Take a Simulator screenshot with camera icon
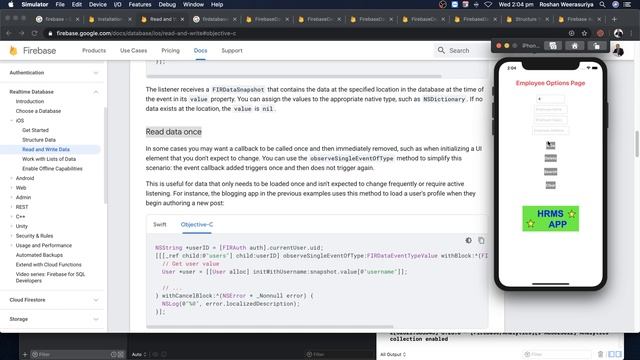Image resolution: width=640 pixels, height=360 pixels. (x=553, y=46)
